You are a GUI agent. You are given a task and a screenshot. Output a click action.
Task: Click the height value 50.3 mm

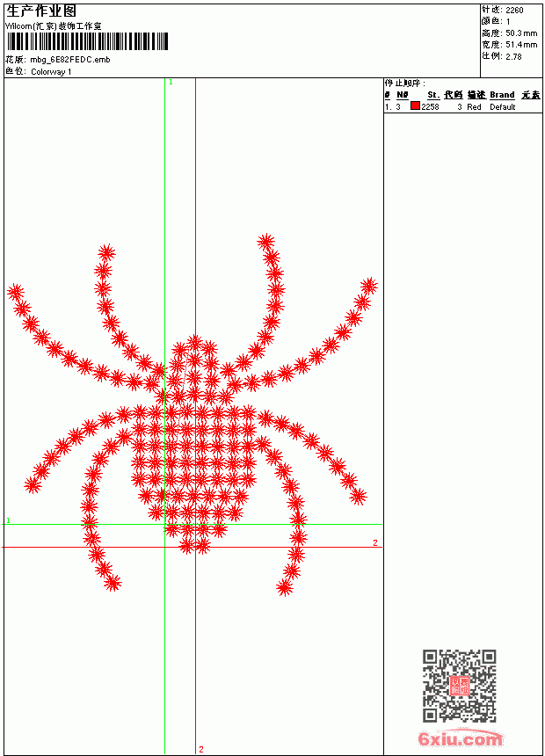[x=521, y=33]
